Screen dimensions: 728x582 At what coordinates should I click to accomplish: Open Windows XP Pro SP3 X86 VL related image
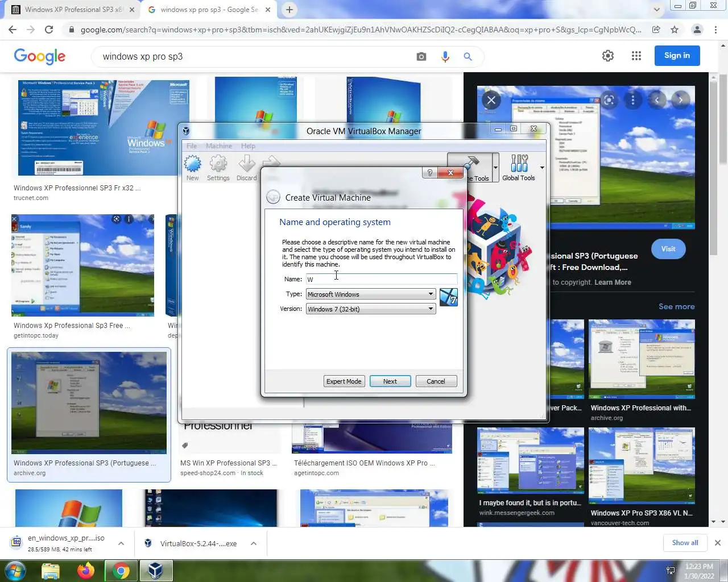pos(642,466)
